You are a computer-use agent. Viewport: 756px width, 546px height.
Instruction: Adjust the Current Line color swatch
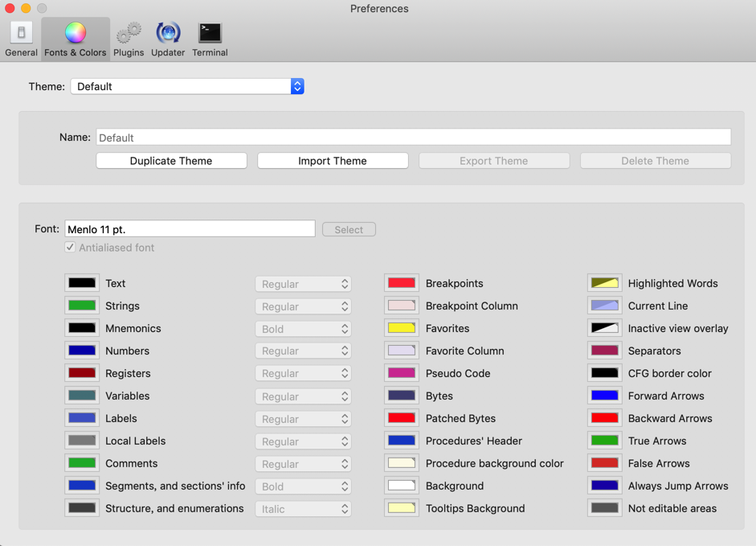pyautogui.click(x=605, y=306)
